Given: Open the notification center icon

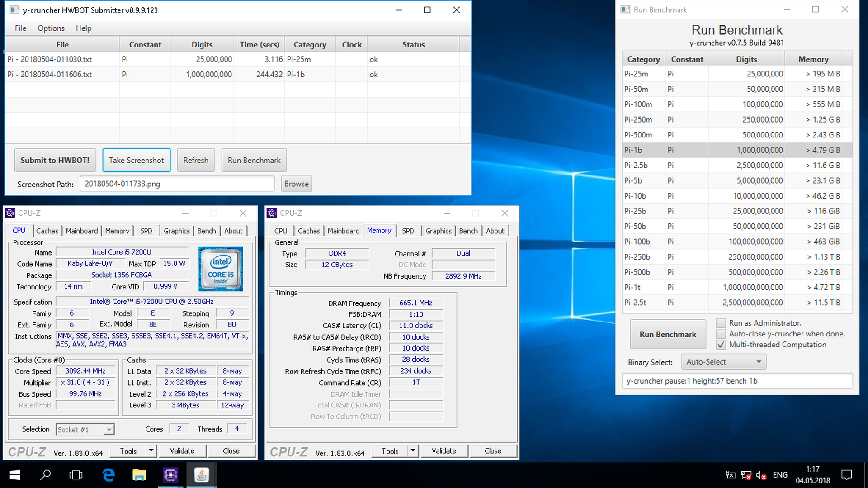Looking at the screenshot, I should tap(846, 475).
